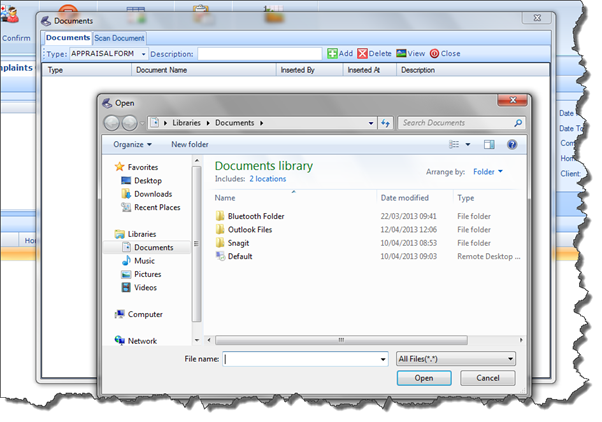The height and width of the screenshot is (422, 602).
Task: Select the Outlook Files folder
Action: point(244,230)
